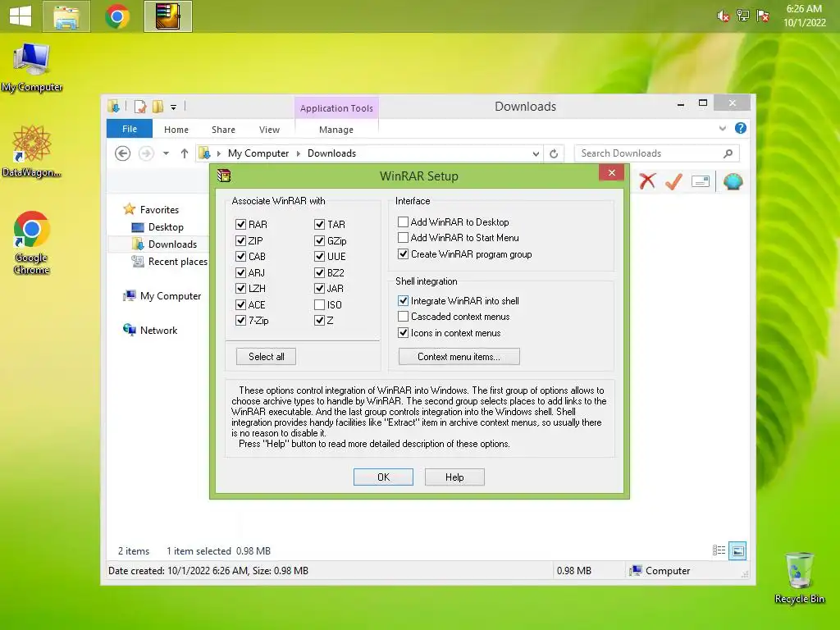Select Network in navigation pane
This screenshot has width=840, height=630.
151,331
